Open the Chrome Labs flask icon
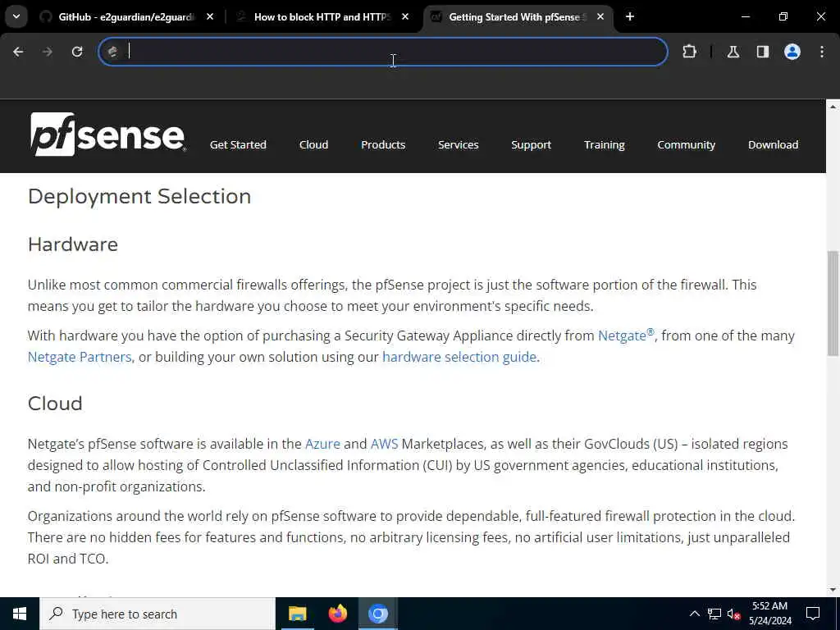The width and height of the screenshot is (840, 630). pos(733,52)
